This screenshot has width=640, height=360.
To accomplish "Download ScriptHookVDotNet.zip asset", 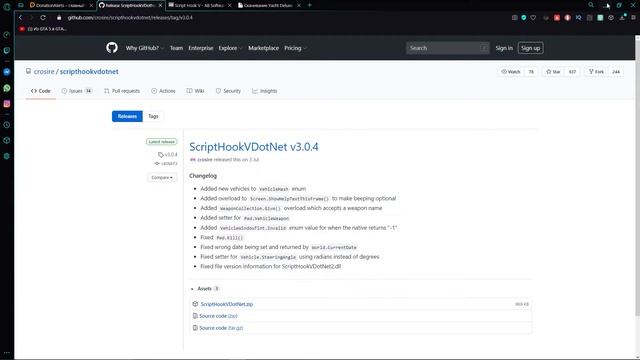I will click(227, 304).
